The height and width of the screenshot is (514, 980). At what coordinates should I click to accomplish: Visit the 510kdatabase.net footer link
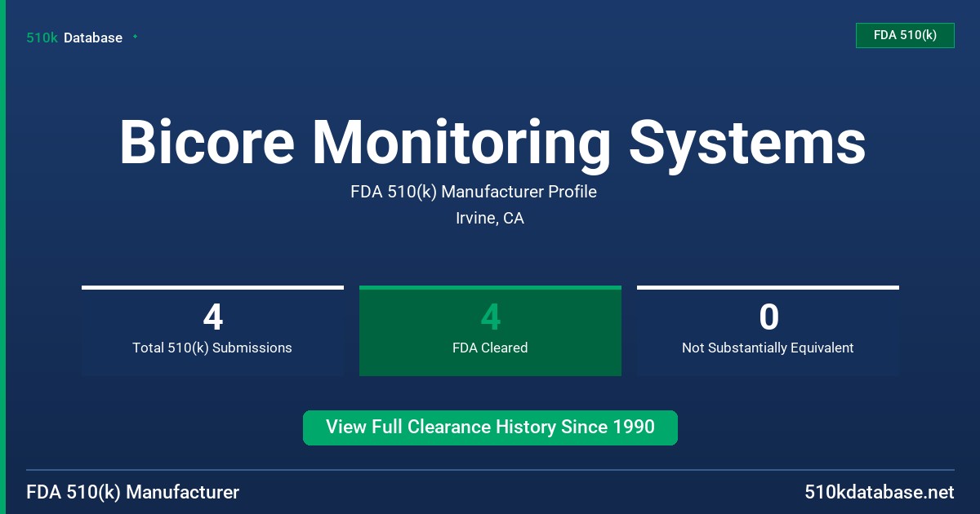880,492
